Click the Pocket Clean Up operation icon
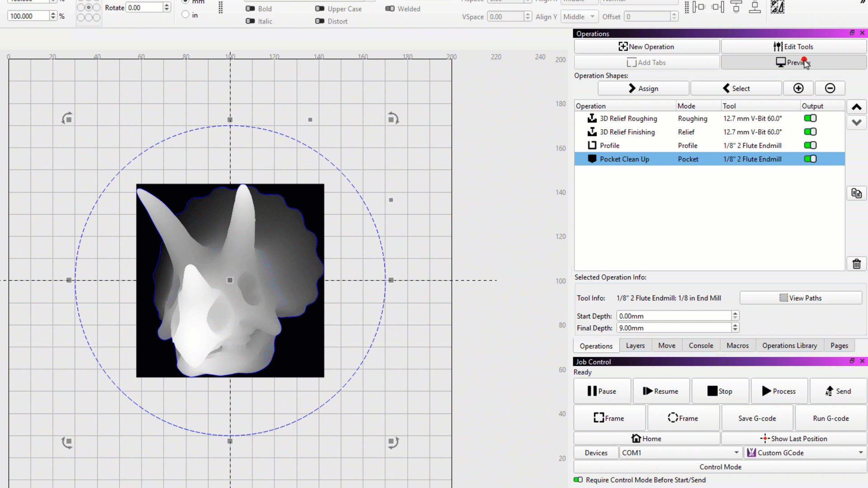Screen dimensions: 868x488 pos(592,159)
